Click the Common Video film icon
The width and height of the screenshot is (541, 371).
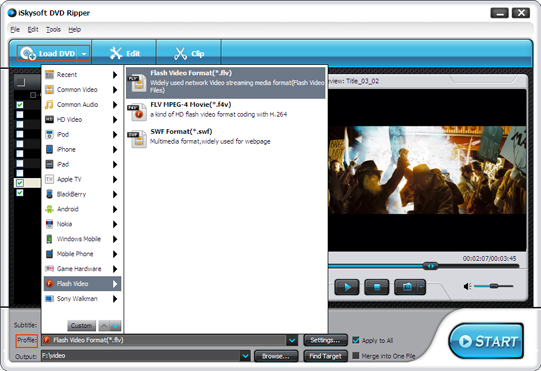pyautogui.click(x=49, y=89)
